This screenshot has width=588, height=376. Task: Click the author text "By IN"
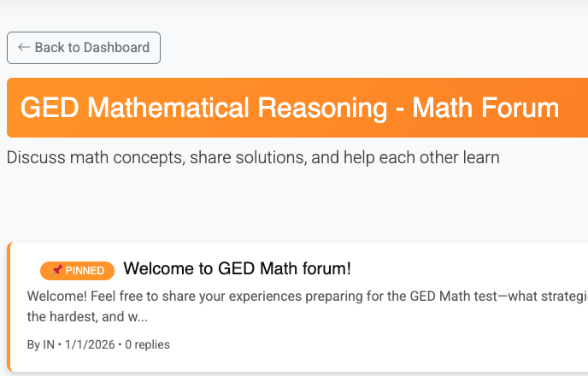[41, 344]
